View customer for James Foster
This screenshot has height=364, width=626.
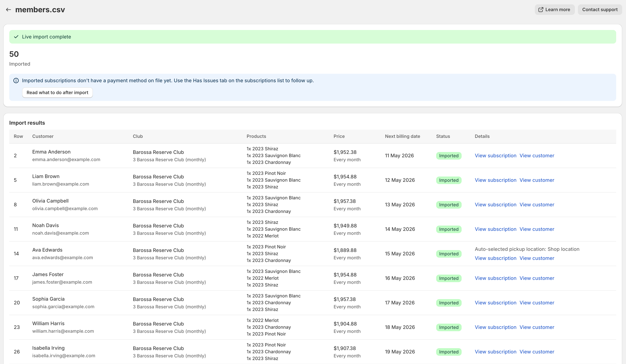[x=537, y=278]
